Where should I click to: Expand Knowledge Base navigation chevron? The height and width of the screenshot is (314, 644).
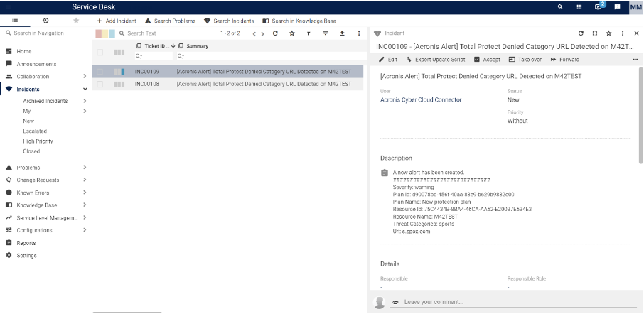(x=85, y=205)
